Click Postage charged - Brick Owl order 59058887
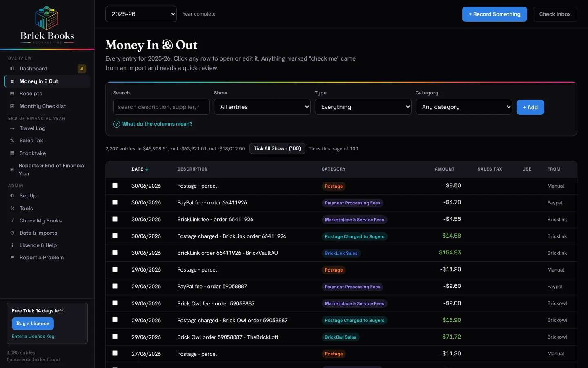588x368 pixels. tap(232, 320)
